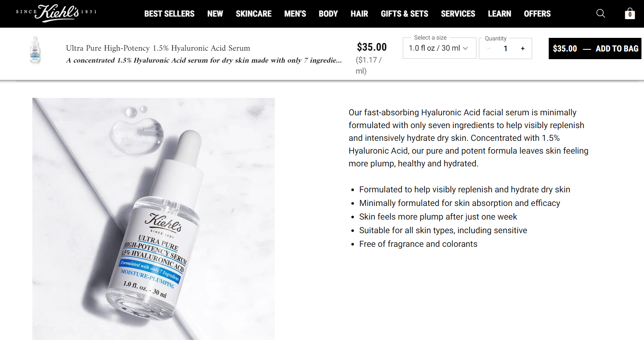Viewport: 644px width, 340px height.
Task: Open the Skincare menu
Action: [x=254, y=14]
